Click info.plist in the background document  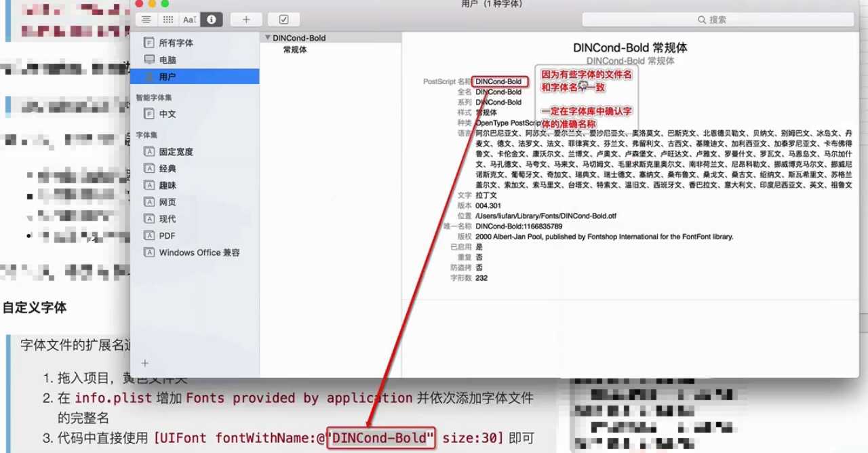[x=113, y=398]
